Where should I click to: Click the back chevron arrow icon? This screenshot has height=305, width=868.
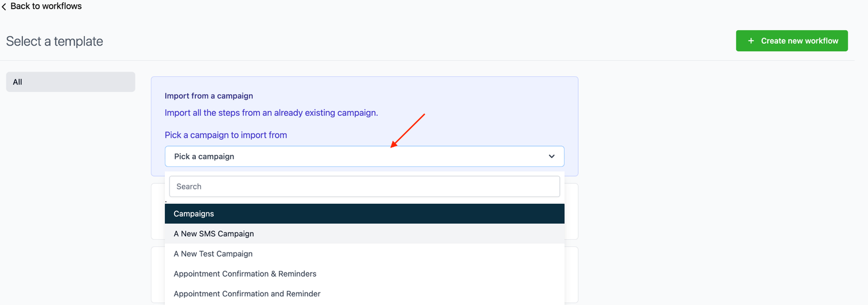[x=4, y=7]
